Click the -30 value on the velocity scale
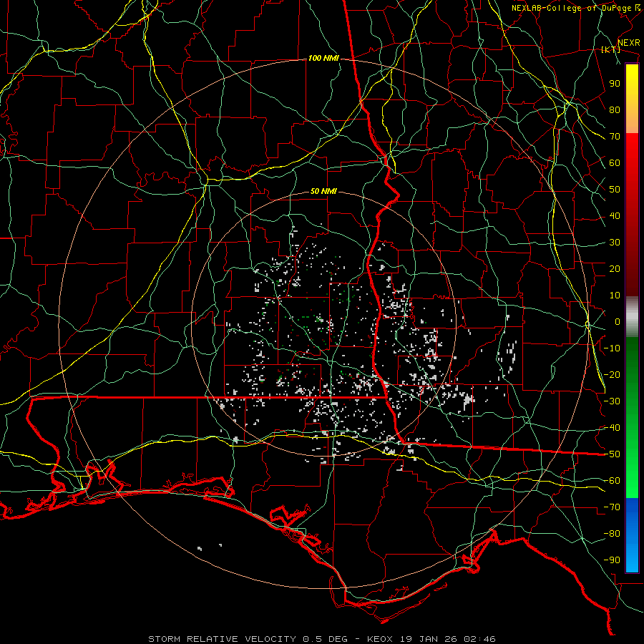Screen dimensions: 644x644 coord(612,401)
